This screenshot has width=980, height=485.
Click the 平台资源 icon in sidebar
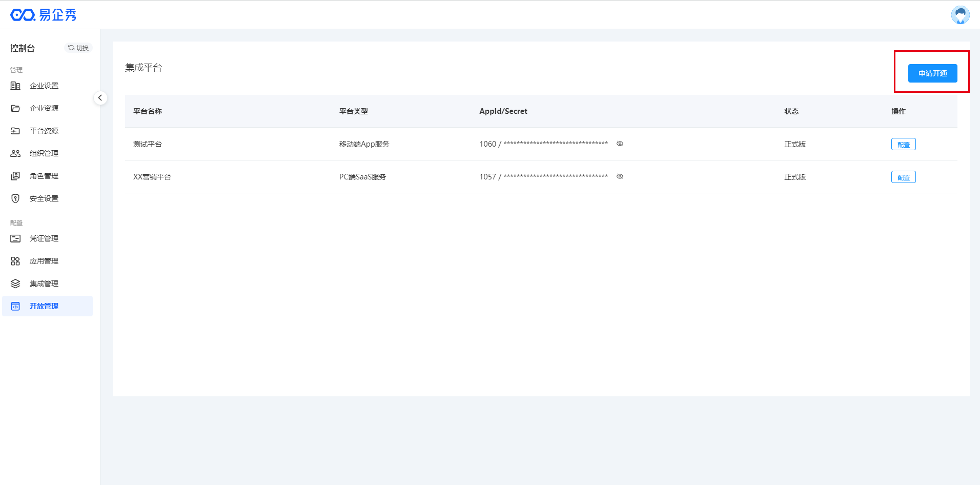15,131
